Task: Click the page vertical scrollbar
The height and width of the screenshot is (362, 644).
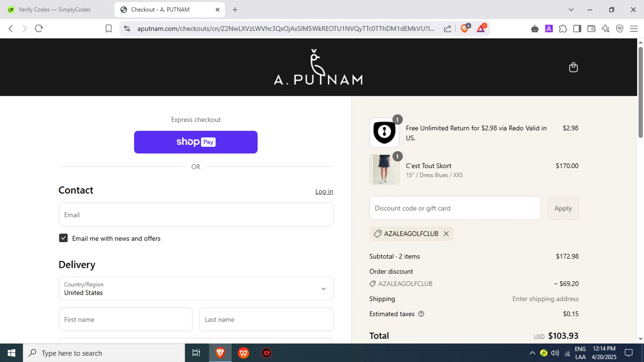Action: click(x=641, y=92)
